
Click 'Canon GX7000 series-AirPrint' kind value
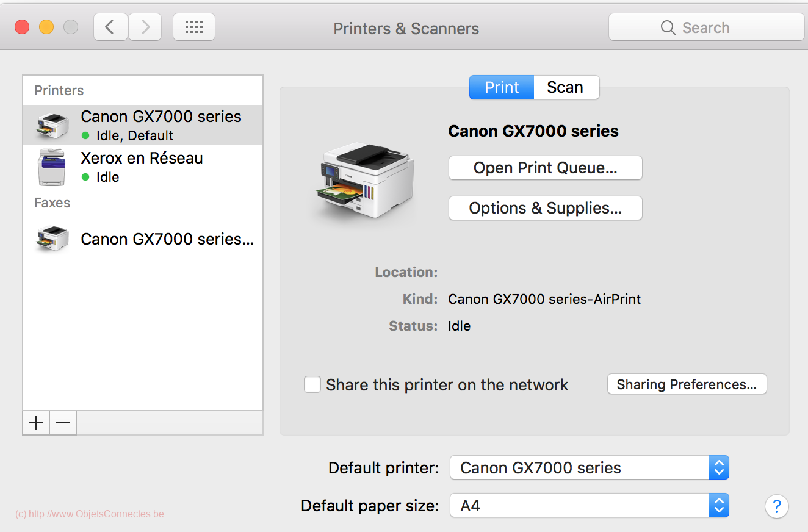pyautogui.click(x=544, y=299)
